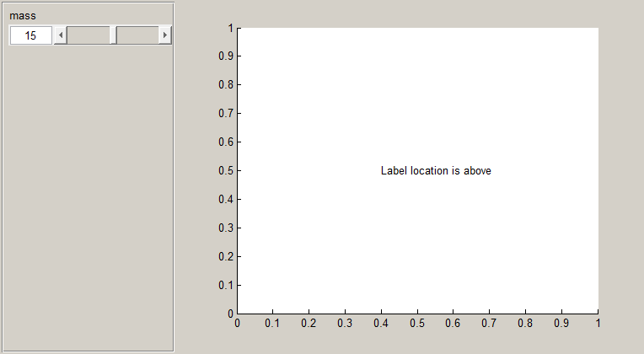Image resolution: width=644 pixels, height=354 pixels.
Task: Click the slider track right of the thumb
Action: click(138, 35)
